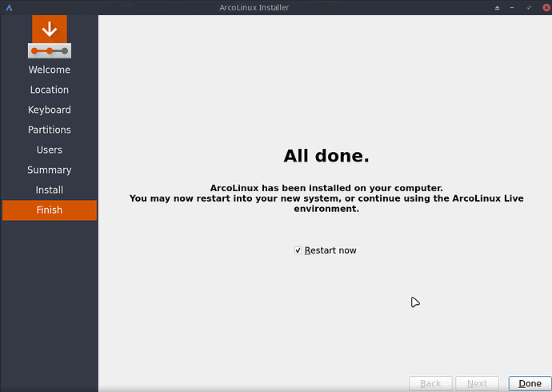The image size is (552, 392).
Task: Click the Done button
Action: pyautogui.click(x=530, y=383)
